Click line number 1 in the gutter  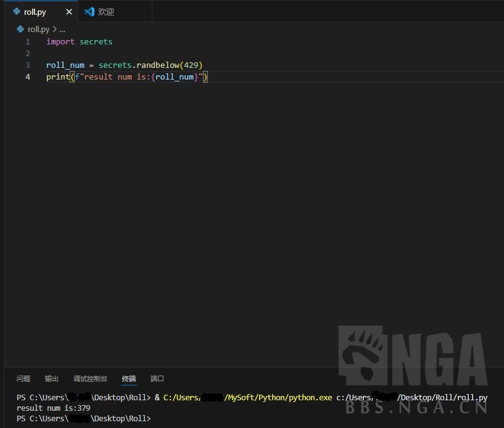tap(28, 42)
